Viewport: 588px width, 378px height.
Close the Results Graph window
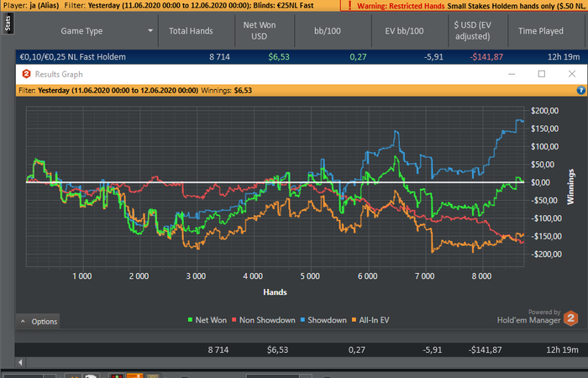click(572, 74)
